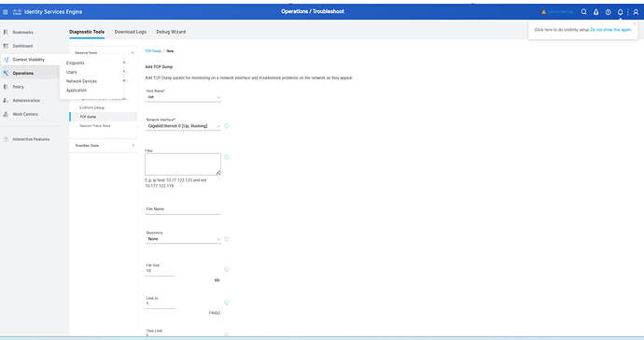The height and width of the screenshot is (340, 644).
Task: Close the visibility setup popup
Action: [x=635, y=24]
